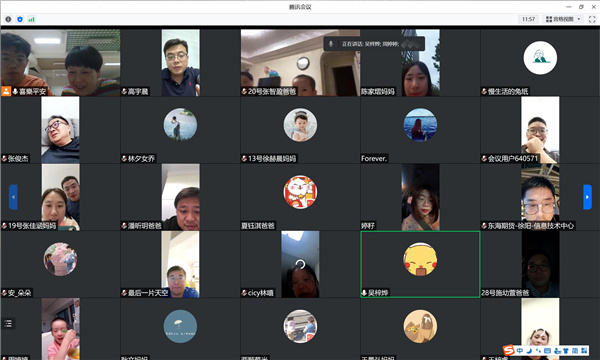Go to previous page of participants
The width and height of the screenshot is (600, 360).
pyautogui.click(x=13, y=197)
